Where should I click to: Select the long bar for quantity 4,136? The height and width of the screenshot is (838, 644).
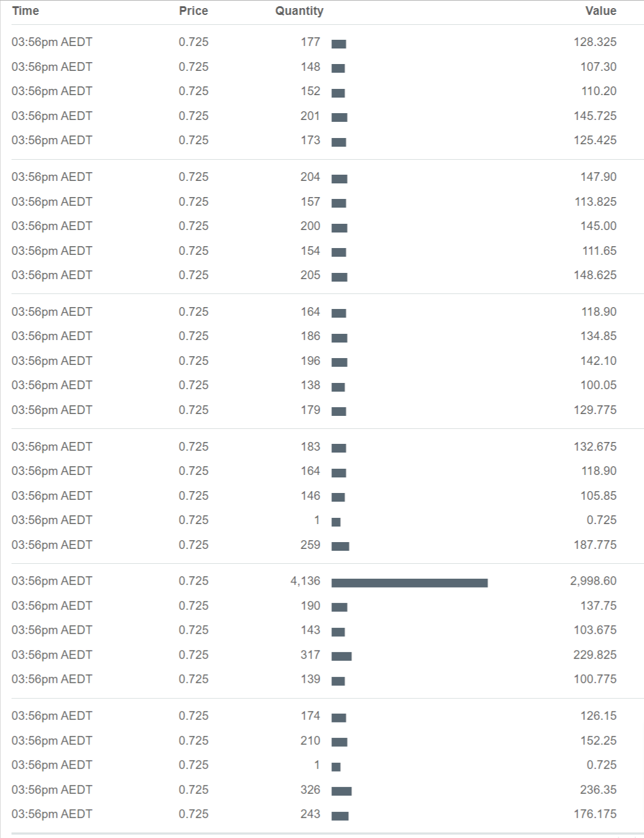[x=410, y=583]
